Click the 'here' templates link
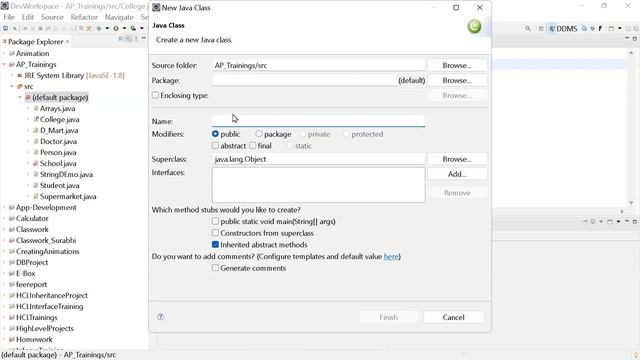This screenshot has width=640, height=360. (x=391, y=256)
